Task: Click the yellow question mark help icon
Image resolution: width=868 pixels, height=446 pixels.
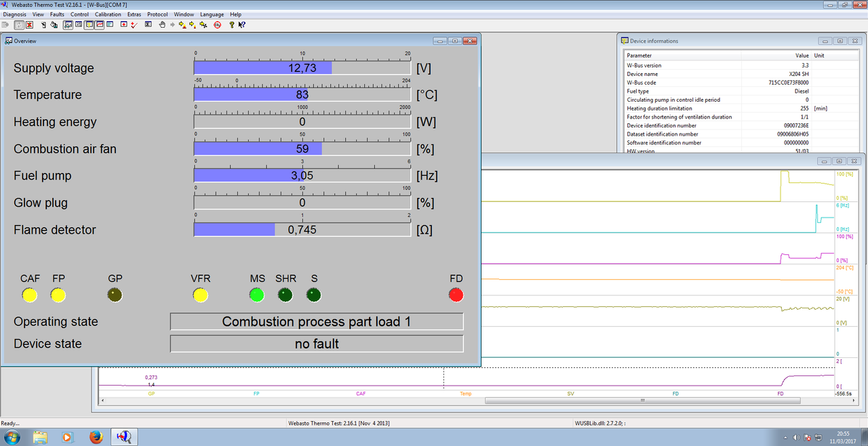Action: (x=232, y=24)
